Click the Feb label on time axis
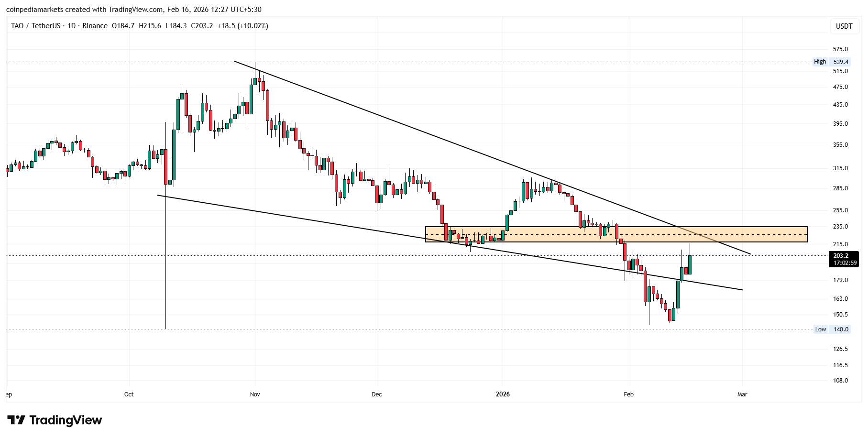 [x=628, y=394]
